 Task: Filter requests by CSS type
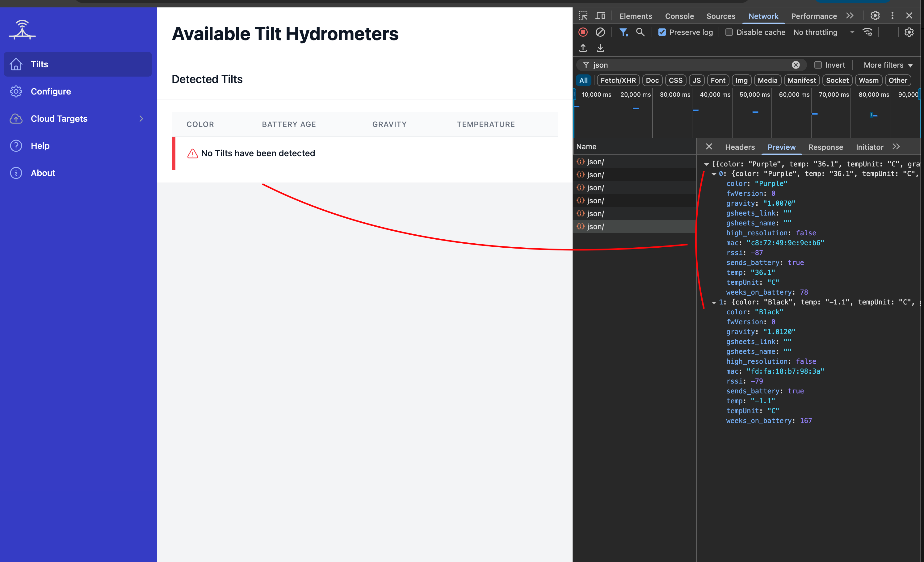(x=675, y=80)
